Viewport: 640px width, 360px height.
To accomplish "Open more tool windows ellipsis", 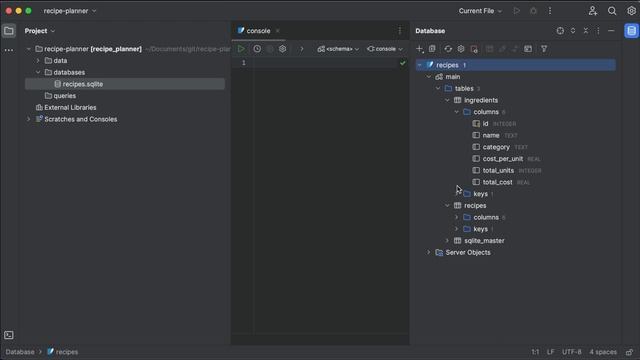I will point(9,50).
